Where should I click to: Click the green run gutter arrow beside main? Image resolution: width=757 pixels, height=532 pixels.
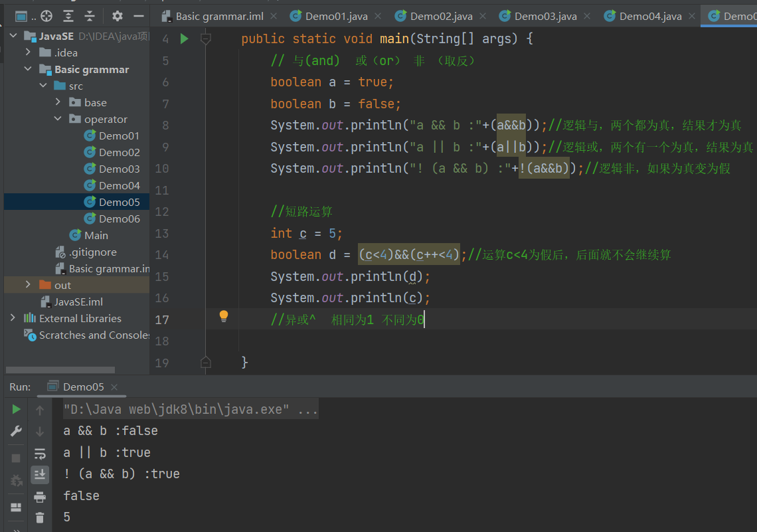click(x=184, y=39)
